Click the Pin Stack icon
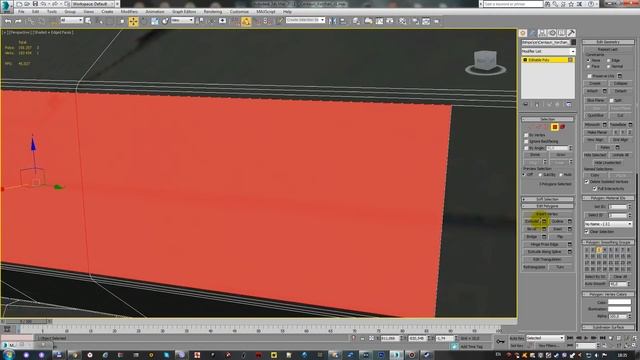 pos(526,104)
